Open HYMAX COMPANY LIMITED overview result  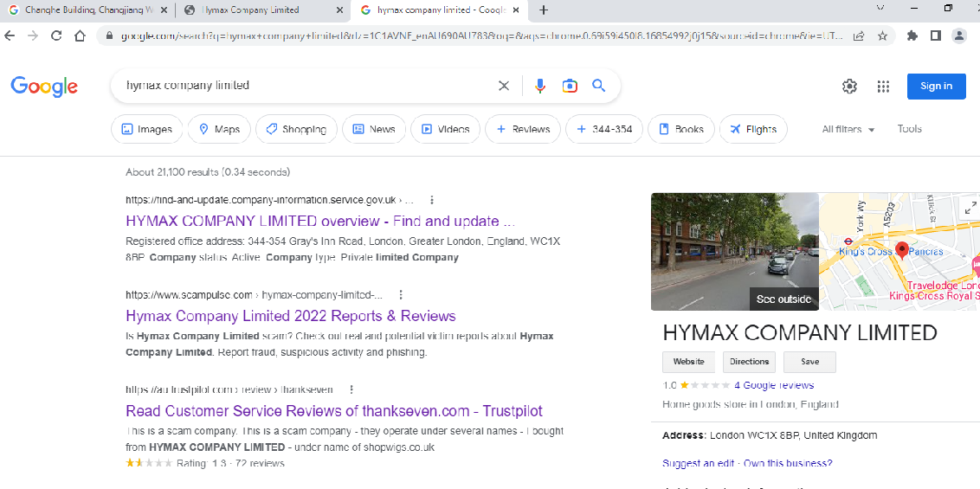click(x=320, y=221)
